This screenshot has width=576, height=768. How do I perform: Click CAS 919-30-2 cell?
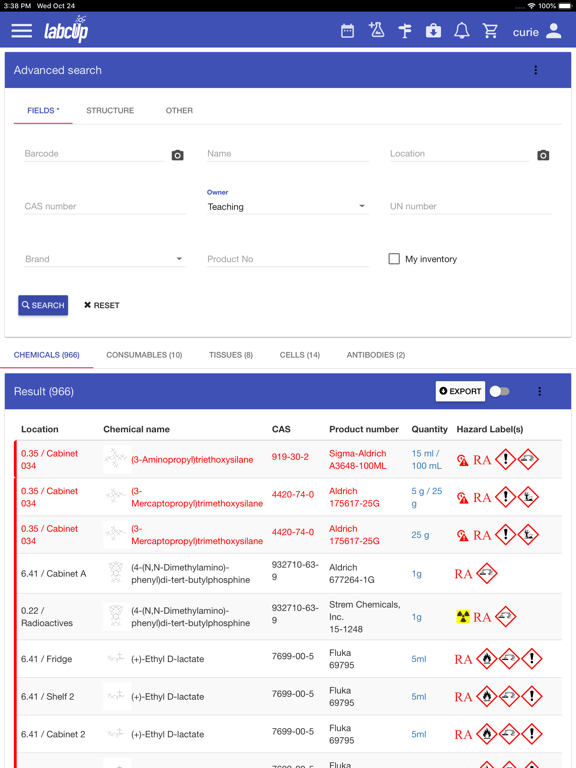(x=290, y=457)
